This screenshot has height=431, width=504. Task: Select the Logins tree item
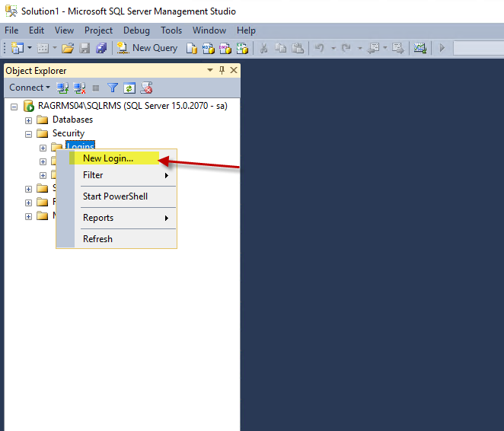81,145
